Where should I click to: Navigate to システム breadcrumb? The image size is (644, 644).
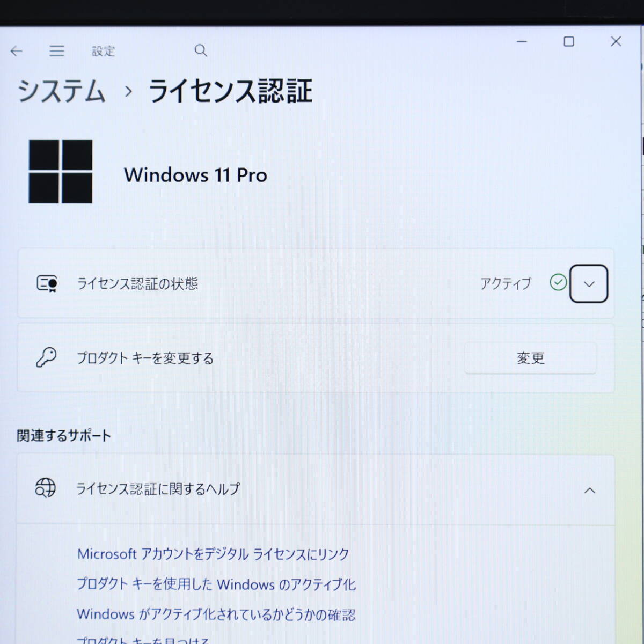coord(61,91)
